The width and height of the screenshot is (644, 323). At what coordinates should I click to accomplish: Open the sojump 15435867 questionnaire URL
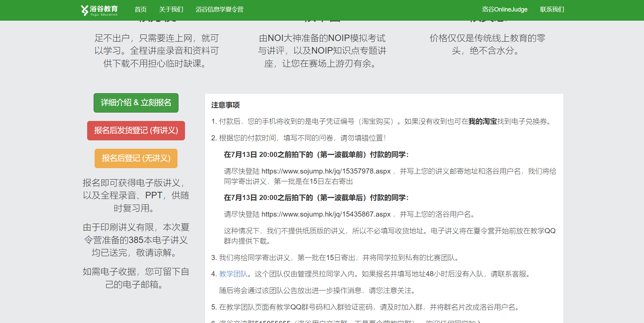326,215
